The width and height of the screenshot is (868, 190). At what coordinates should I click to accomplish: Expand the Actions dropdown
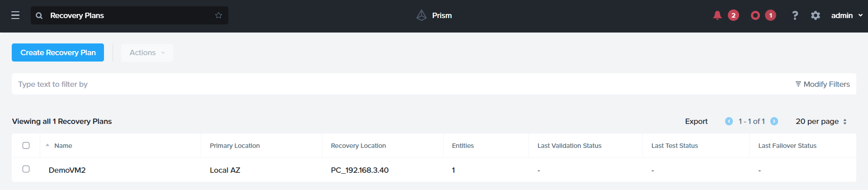(x=147, y=52)
